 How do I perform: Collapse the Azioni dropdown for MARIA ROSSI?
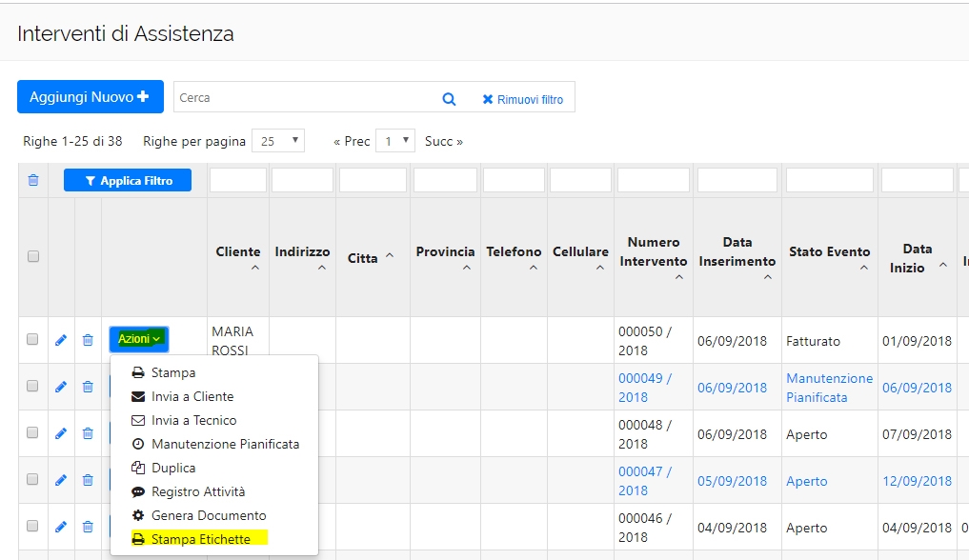coord(139,339)
